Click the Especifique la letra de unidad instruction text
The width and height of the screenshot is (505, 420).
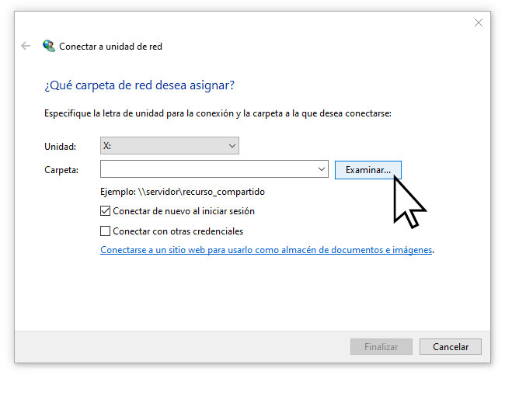218,113
